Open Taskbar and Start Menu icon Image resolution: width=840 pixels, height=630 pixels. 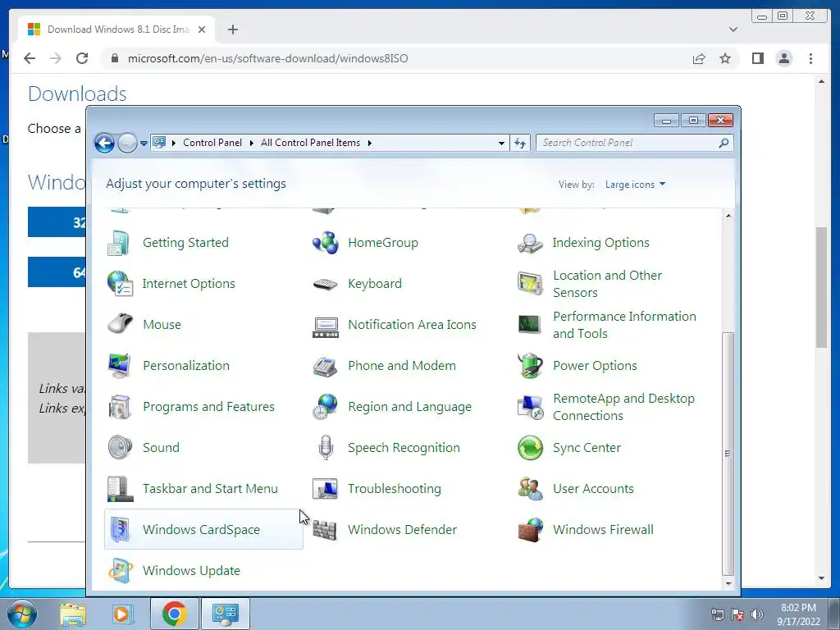tap(119, 489)
